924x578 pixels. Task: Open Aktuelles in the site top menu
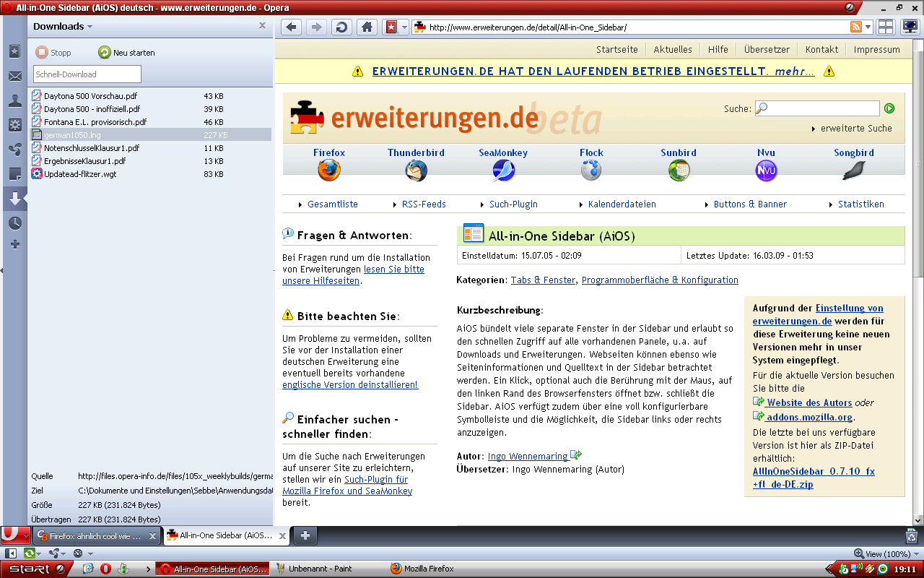pos(673,50)
